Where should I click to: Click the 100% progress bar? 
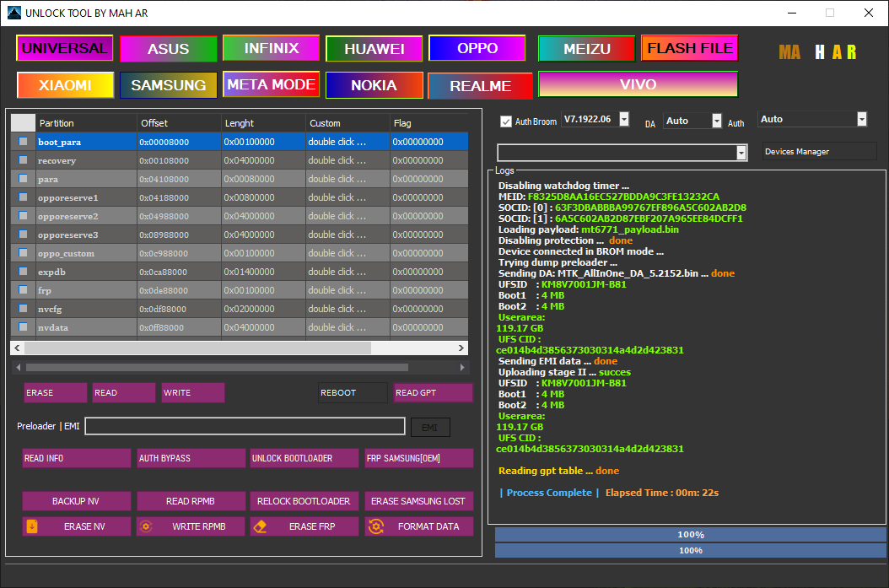tap(691, 534)
